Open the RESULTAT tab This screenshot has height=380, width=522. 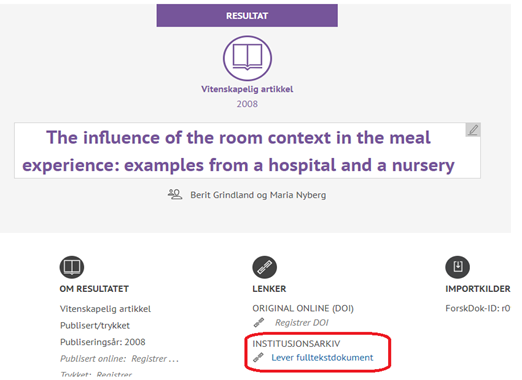click(247, 16)
